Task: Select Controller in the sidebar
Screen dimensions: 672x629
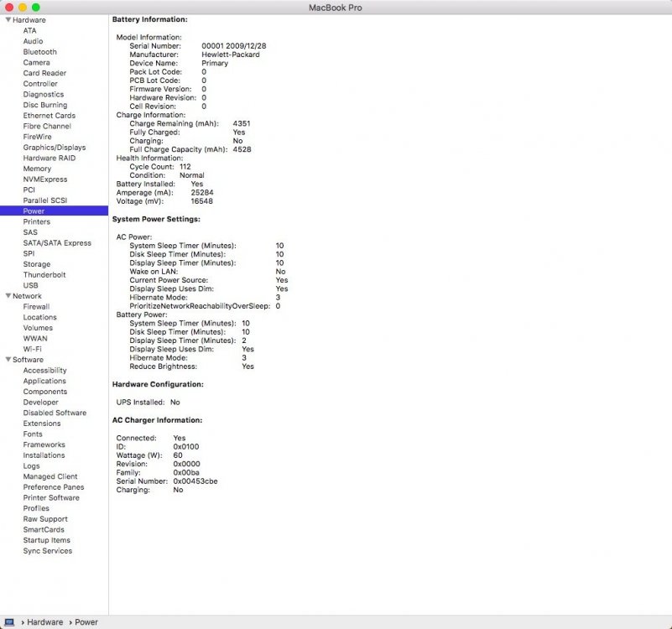Action: pos(40,84)
